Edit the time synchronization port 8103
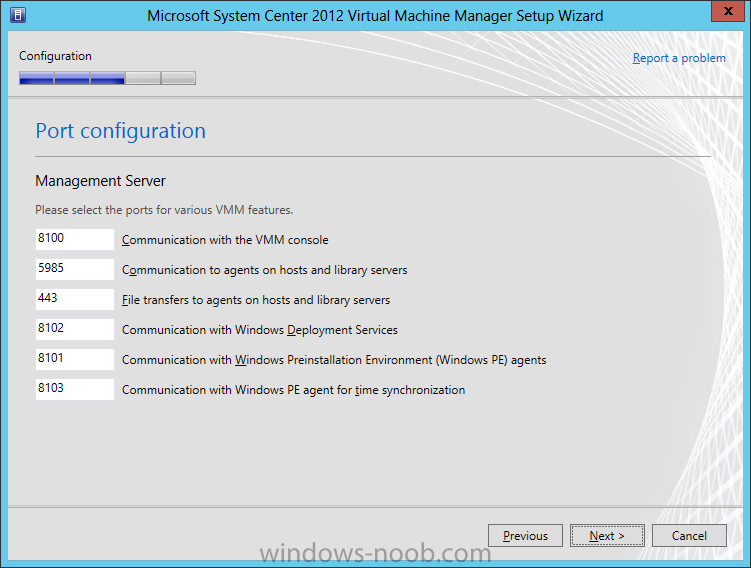 (x=75, y=389)
